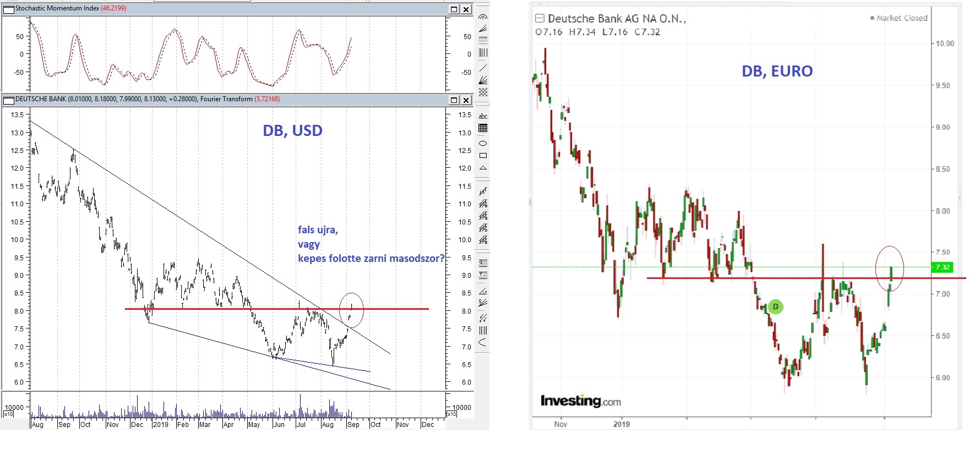Viewport: 980px width, 460px height.
Task: Select the linear regression line tool
Action: 483,191
